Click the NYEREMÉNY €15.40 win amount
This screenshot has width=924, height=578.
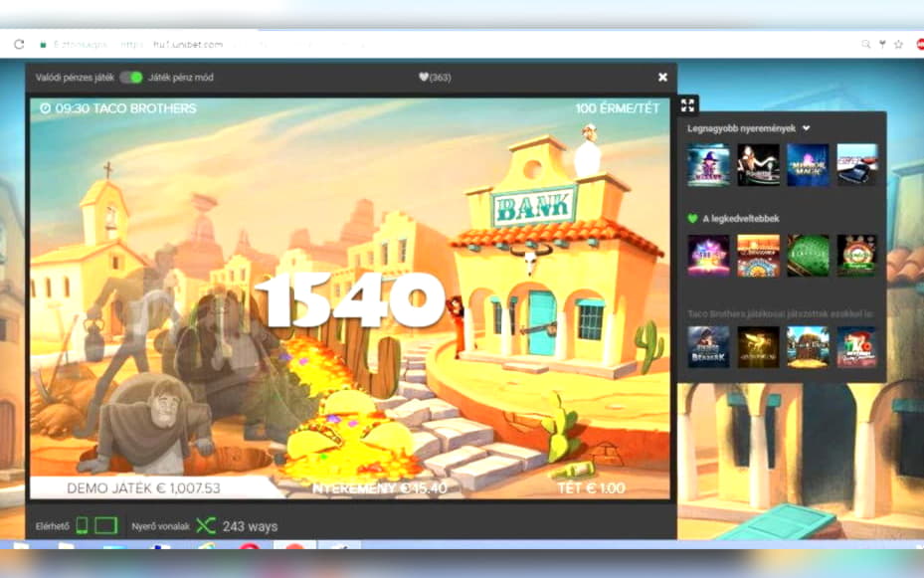pos(380,488)
